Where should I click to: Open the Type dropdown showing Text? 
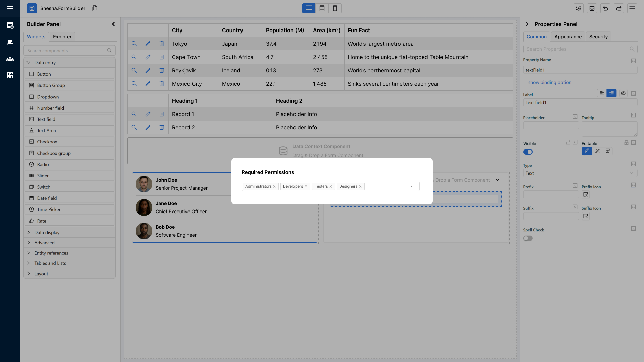(x=580, y=173)
